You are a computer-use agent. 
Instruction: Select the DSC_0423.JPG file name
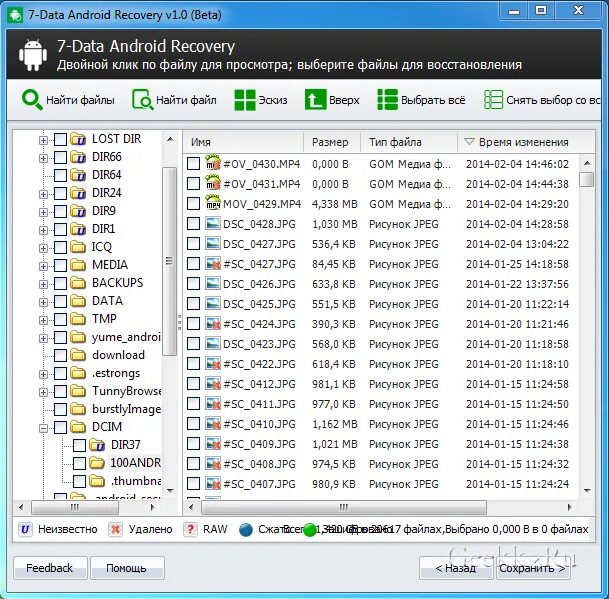259,344
